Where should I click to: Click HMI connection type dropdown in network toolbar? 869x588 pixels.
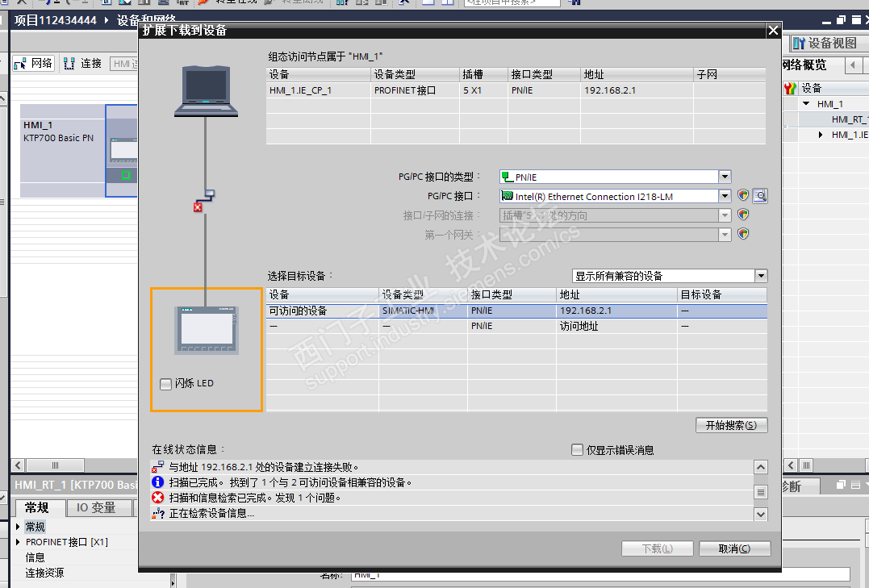pyautogui.click(x=123, y=64)
